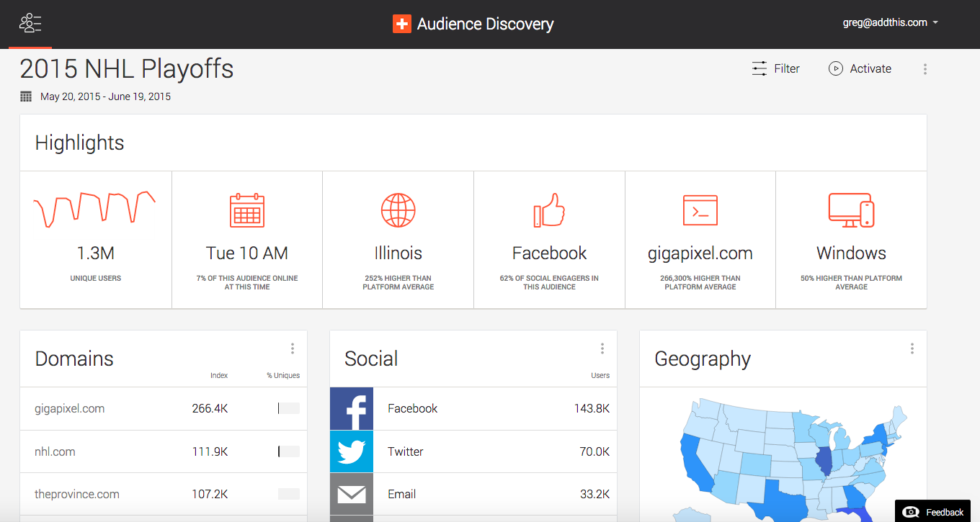Viewport: 980px width, 522px height.
Task: Click the AddThis plus logo
Action: coord(401,24)
